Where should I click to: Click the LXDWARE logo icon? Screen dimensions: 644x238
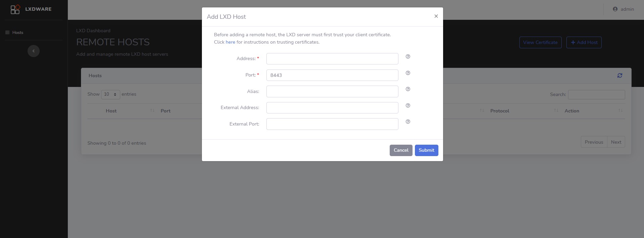coord(15,9)
